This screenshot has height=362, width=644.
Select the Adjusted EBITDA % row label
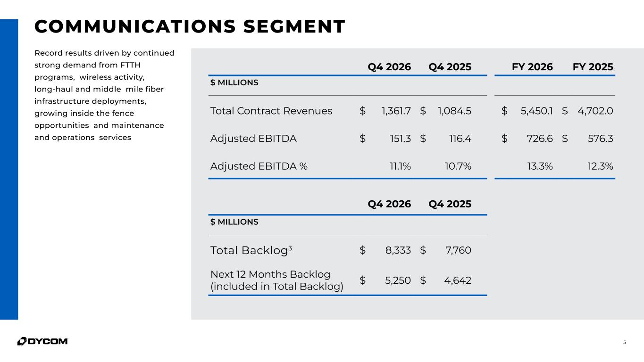point(259,166)
